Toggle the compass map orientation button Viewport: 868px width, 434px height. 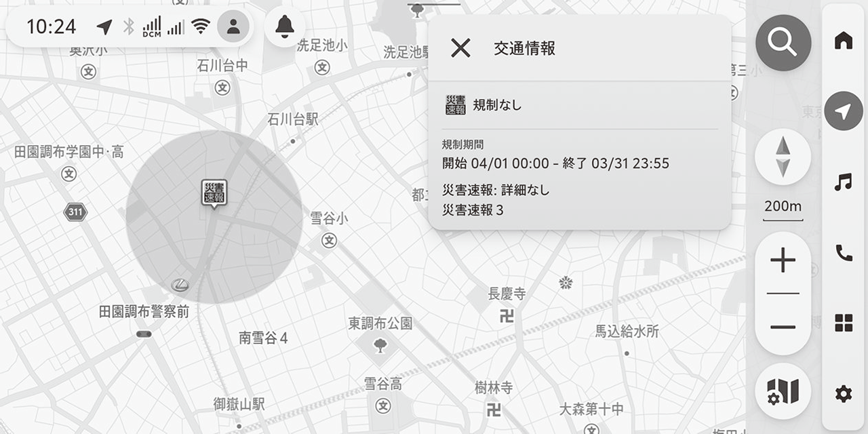[x=783, y=157]
